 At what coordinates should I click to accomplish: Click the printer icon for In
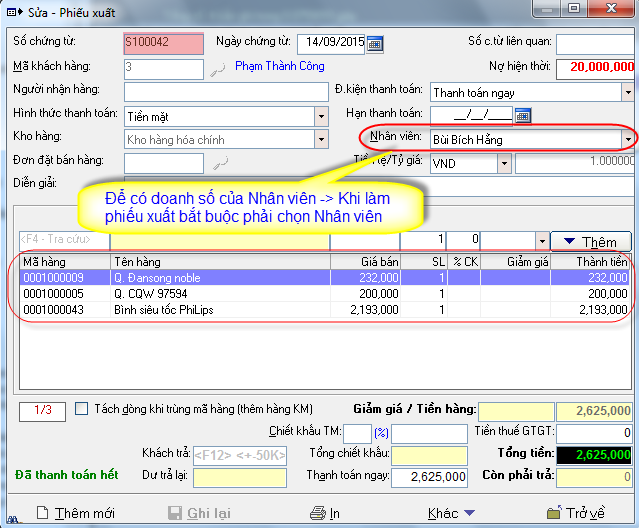point(318,513)
